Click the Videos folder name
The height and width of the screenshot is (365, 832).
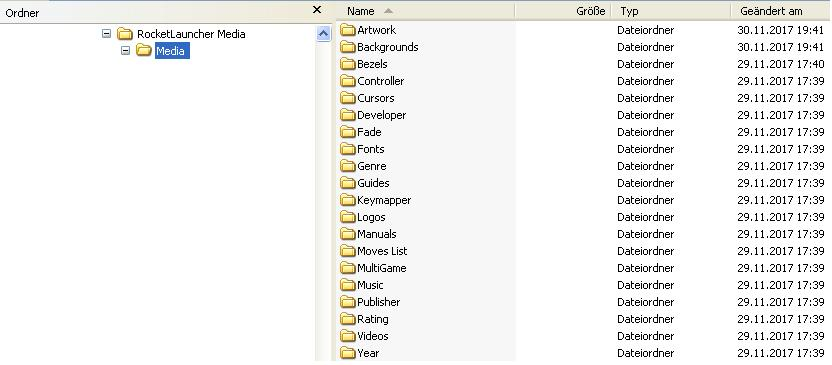372,336
